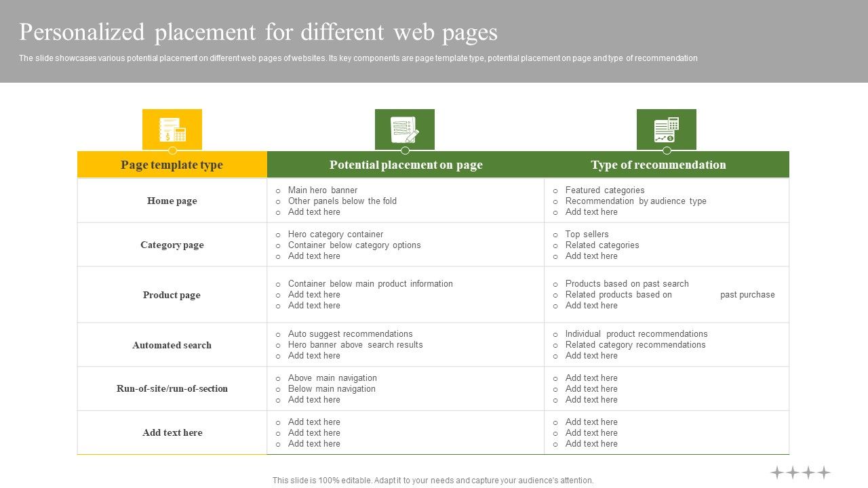Click the green checklist pencil icon
The width and height of the screenshot is (868, 488).
(x=405, y=129)
